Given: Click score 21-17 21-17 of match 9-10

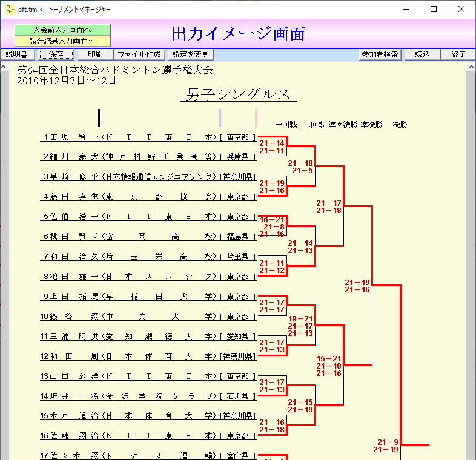Looking at the screenshot, I should 272,306.
